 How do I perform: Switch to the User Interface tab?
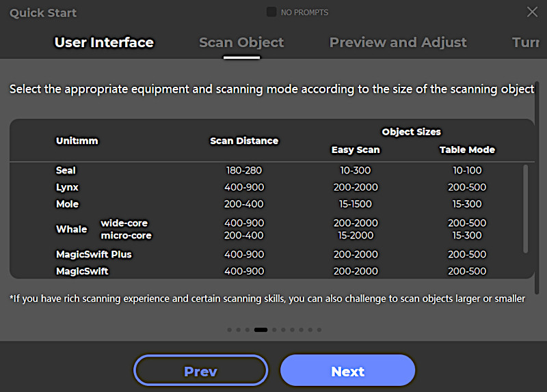[104, 42]
